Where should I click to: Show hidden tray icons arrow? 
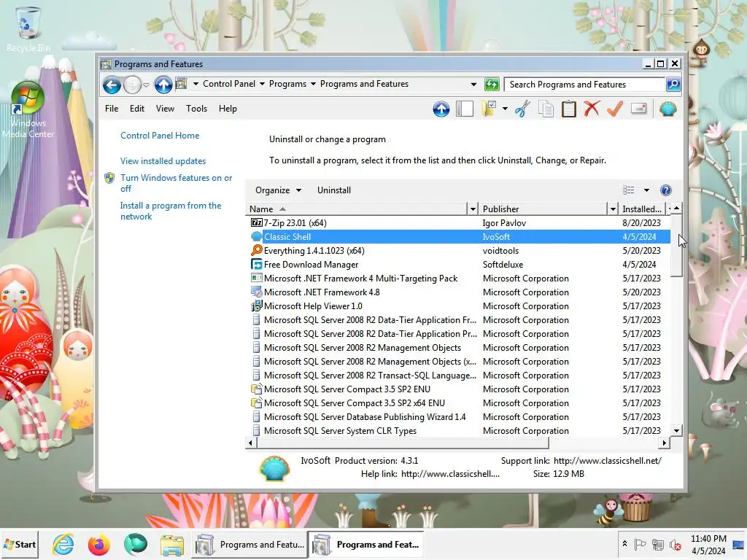(624, 544)
